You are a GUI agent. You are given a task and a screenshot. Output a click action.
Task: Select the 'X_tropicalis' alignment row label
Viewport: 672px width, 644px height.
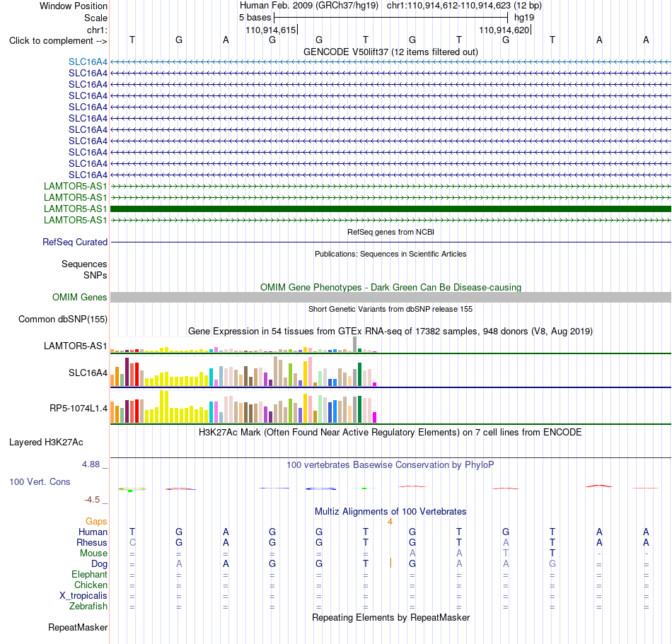[83, 596]
